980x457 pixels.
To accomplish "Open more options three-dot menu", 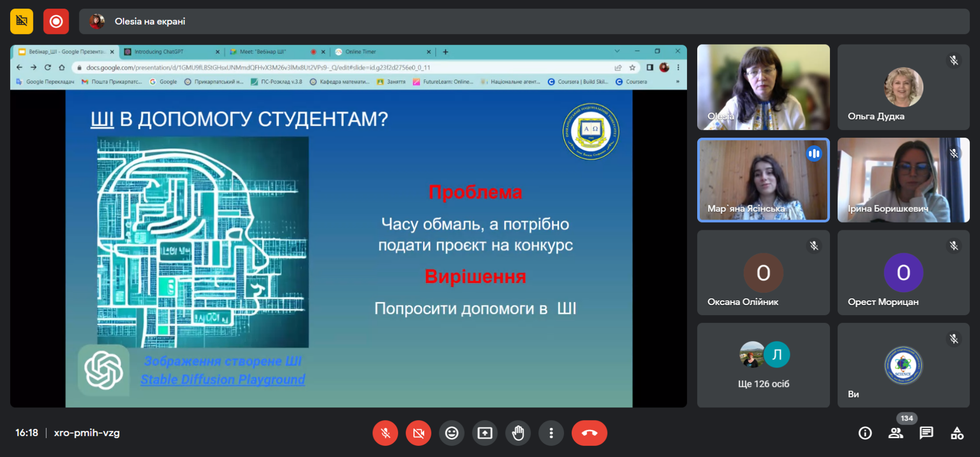I will (x=551, y=433).
